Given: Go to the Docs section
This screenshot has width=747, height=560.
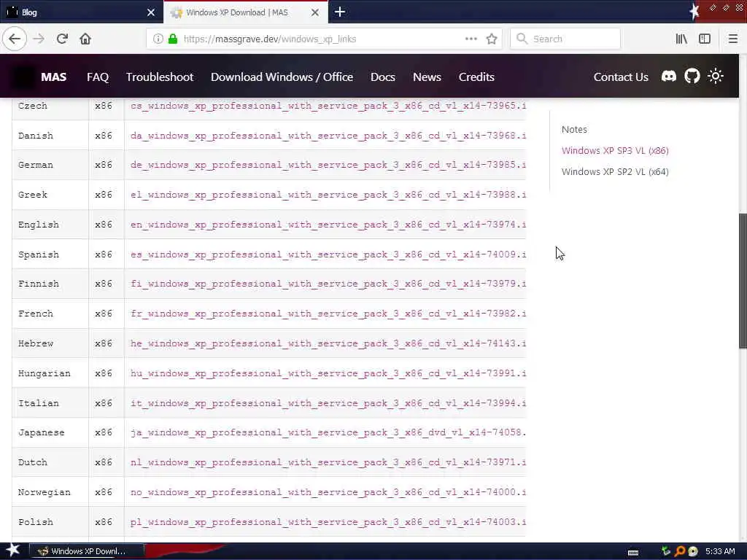Looking at the screenshot, I should point(382,77).
